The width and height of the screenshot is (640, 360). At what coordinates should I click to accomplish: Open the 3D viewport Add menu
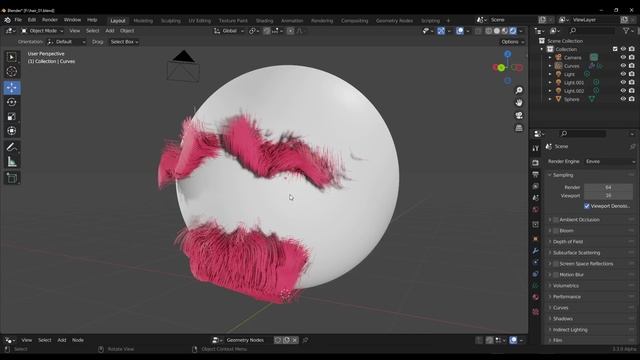[x=110, y=31]
